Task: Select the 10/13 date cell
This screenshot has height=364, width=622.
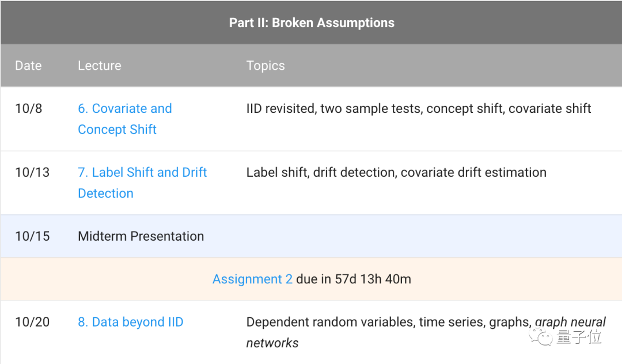Action: pyautogui.click(x=32, y=172)
